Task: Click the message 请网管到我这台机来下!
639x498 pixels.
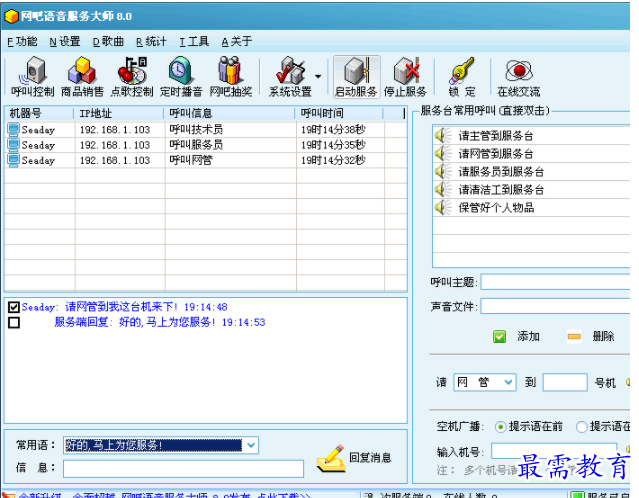Action: pyautogui.click(x=121, y=307)
